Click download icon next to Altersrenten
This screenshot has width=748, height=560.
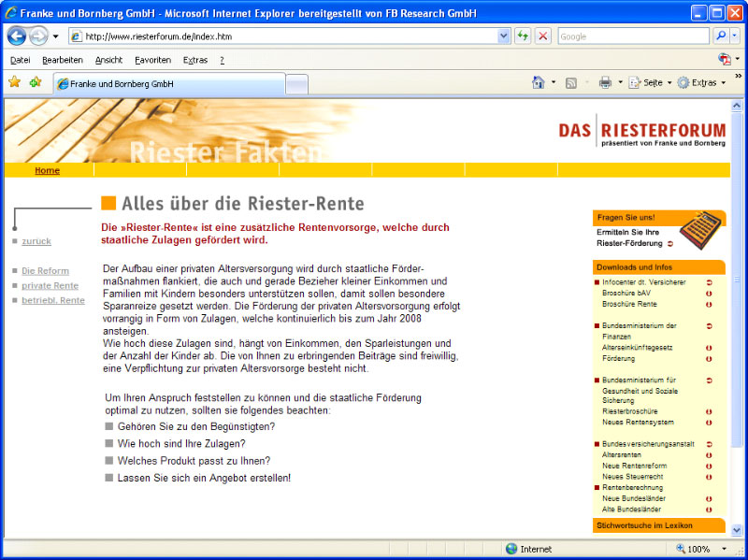point(709,455)
